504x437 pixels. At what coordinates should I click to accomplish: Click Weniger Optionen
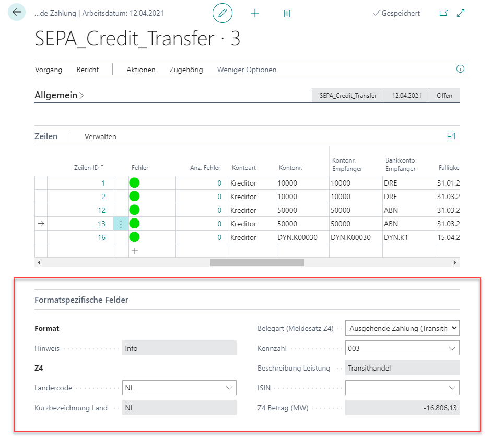point(247,70)
